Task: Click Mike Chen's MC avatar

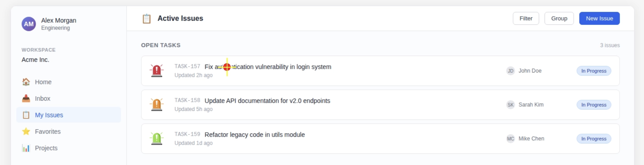Action: [510, 138]
